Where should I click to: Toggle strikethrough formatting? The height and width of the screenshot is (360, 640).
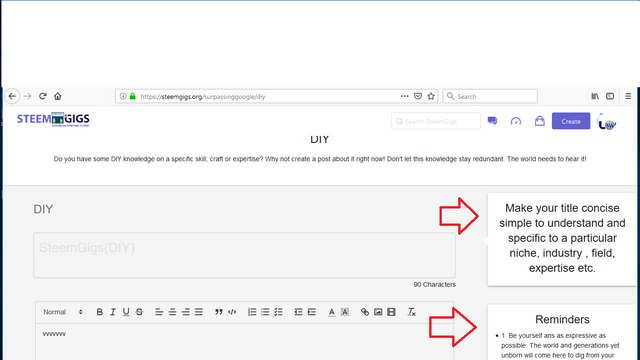click(x=140, y=312)
